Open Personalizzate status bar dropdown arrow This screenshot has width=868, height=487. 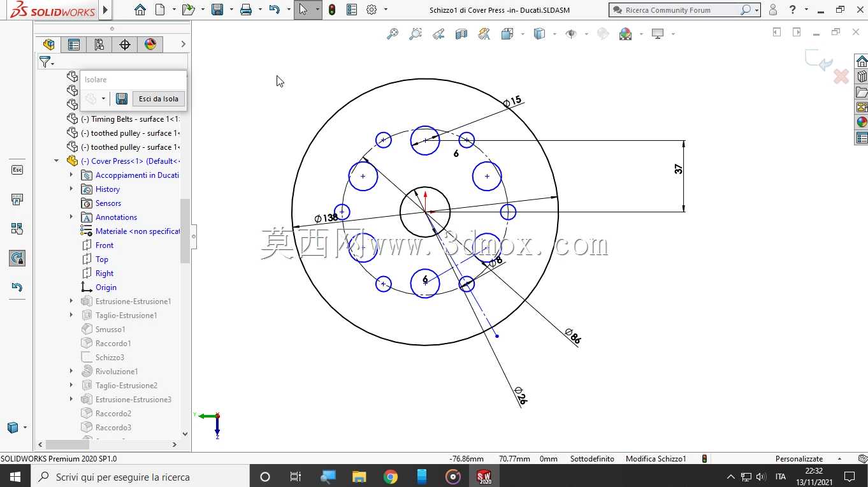pos(839,459)
